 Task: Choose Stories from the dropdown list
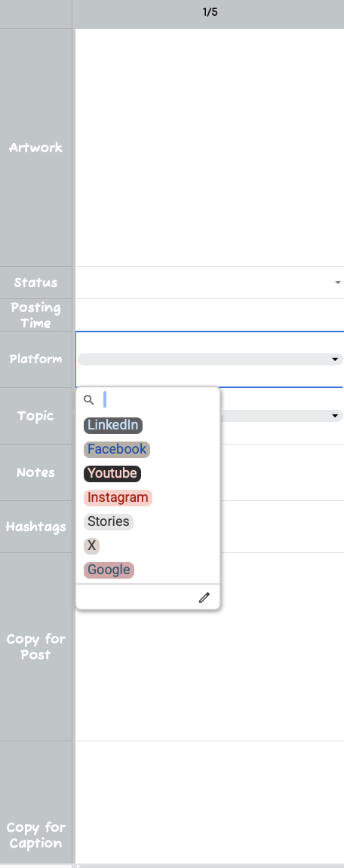coord(109,521)
